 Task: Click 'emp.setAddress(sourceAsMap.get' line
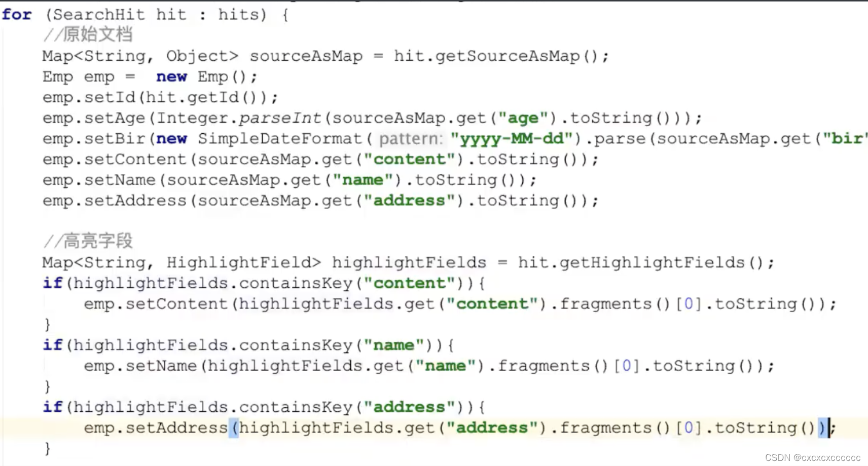point(320,201)
